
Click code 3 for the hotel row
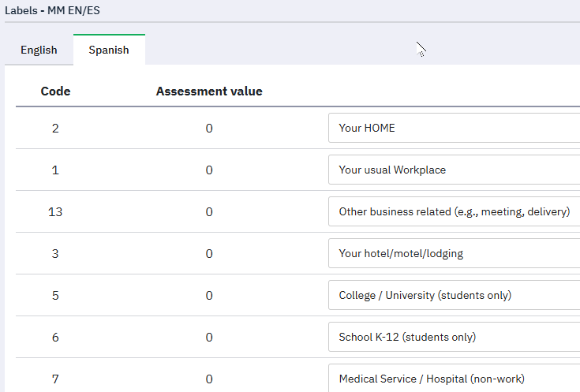pyautogui.click(x=55, y=253)
